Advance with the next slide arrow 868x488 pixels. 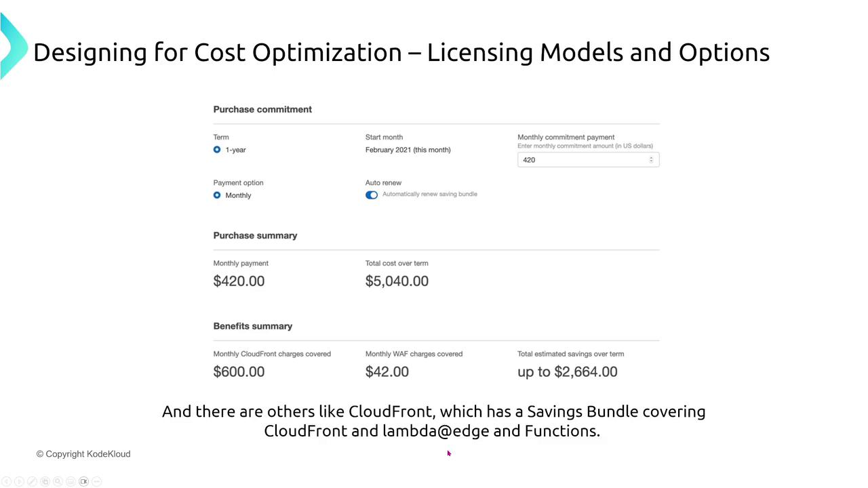pos(19,481)
